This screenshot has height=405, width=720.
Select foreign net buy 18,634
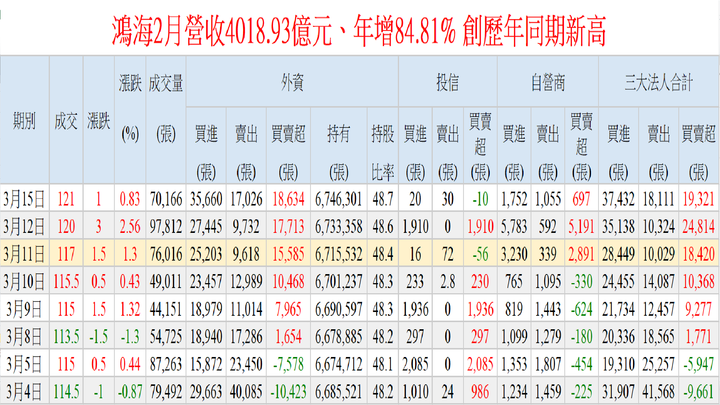click(288, 199)
